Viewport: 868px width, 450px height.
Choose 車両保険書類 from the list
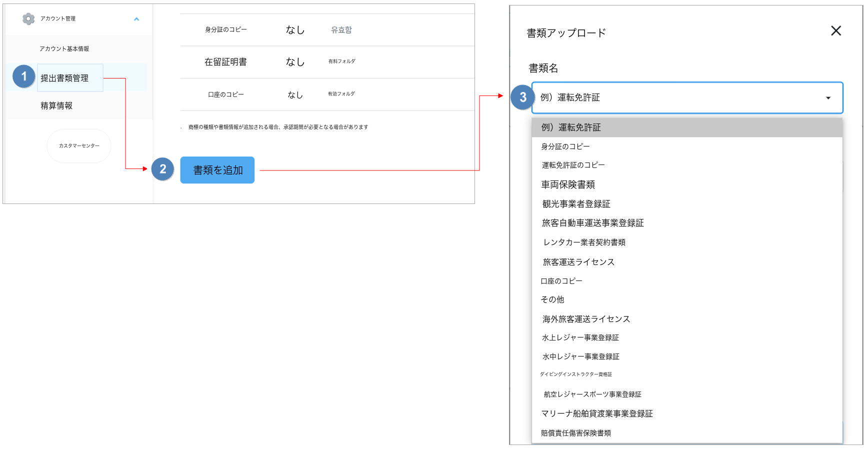pos(687,184)
